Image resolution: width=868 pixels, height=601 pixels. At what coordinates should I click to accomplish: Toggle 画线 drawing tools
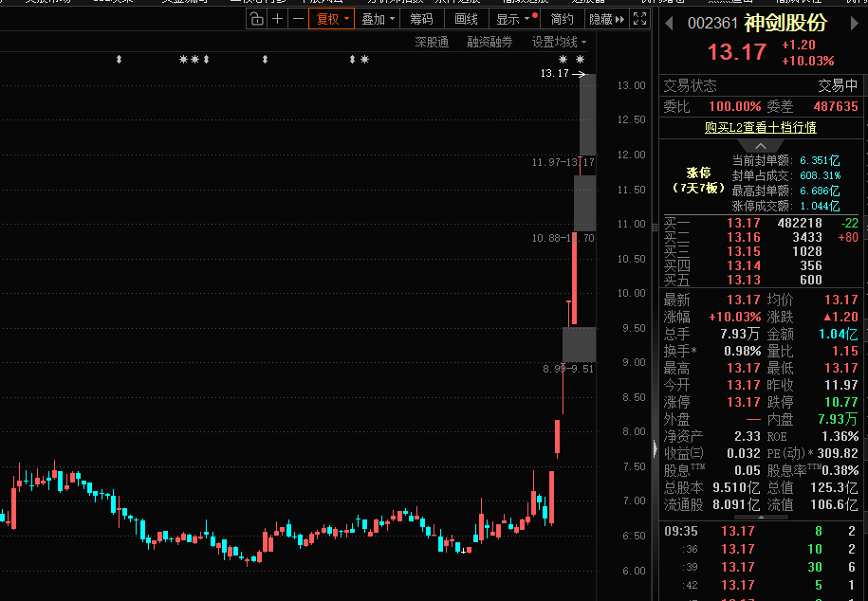(466, 19)
